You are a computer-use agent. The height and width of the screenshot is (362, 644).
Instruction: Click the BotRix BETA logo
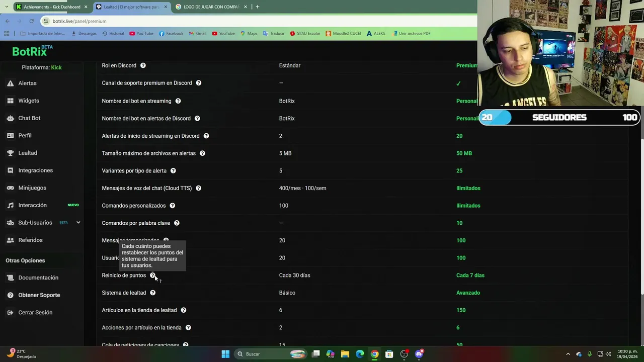(32, 51)
